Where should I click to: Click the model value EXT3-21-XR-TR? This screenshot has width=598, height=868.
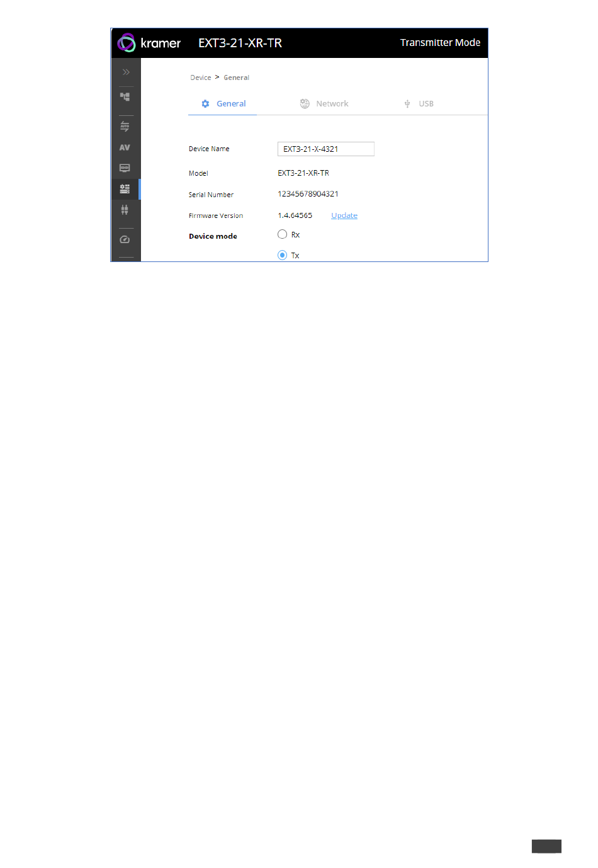tap(303, 173)
